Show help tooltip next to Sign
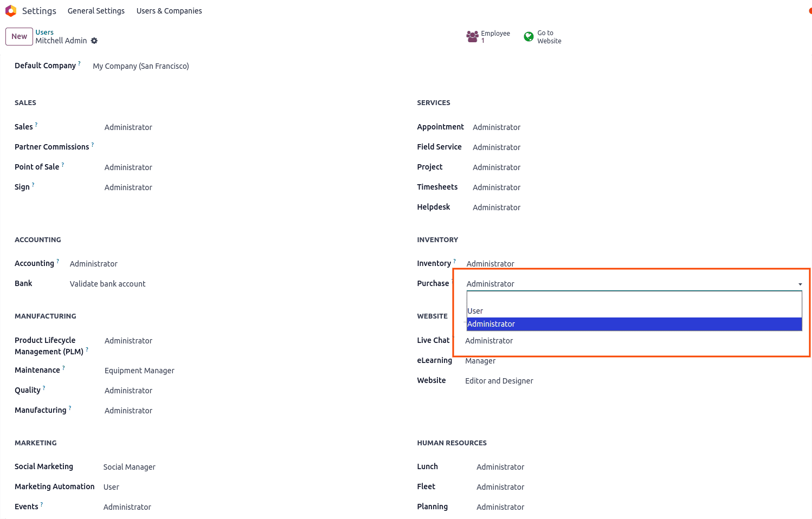The image size is (812, 519). point(33,185)
